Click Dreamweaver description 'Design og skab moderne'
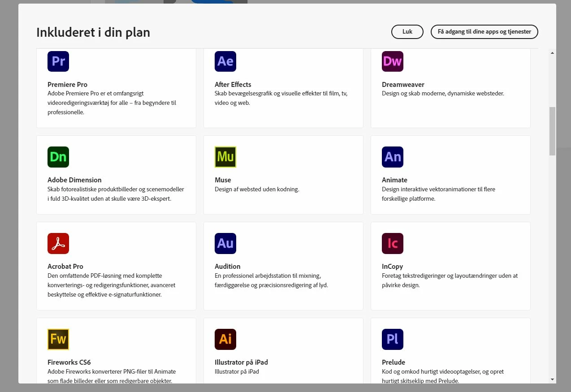This screenshot has height=392, width=571. click(x=443, y=94)
